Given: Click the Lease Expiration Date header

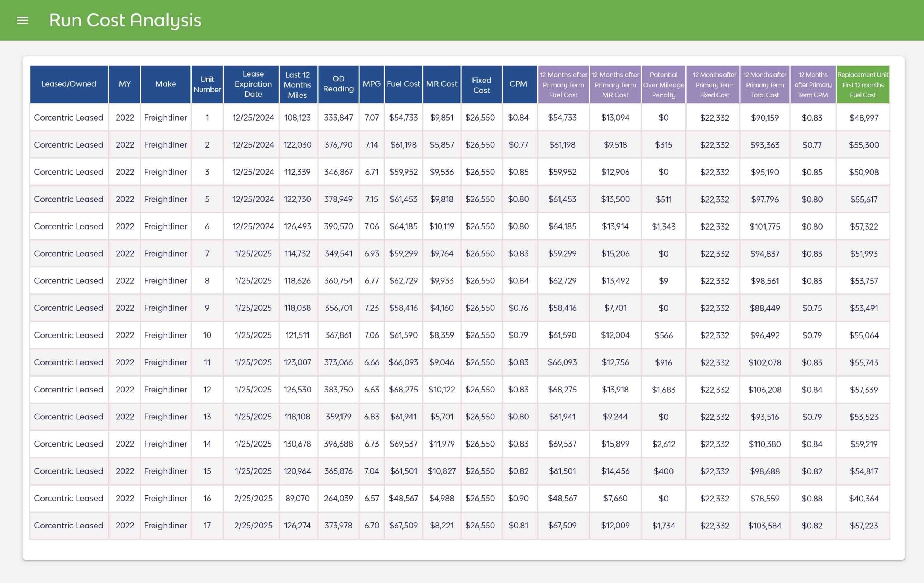Looking at the screenshot, I should [253, 84].
